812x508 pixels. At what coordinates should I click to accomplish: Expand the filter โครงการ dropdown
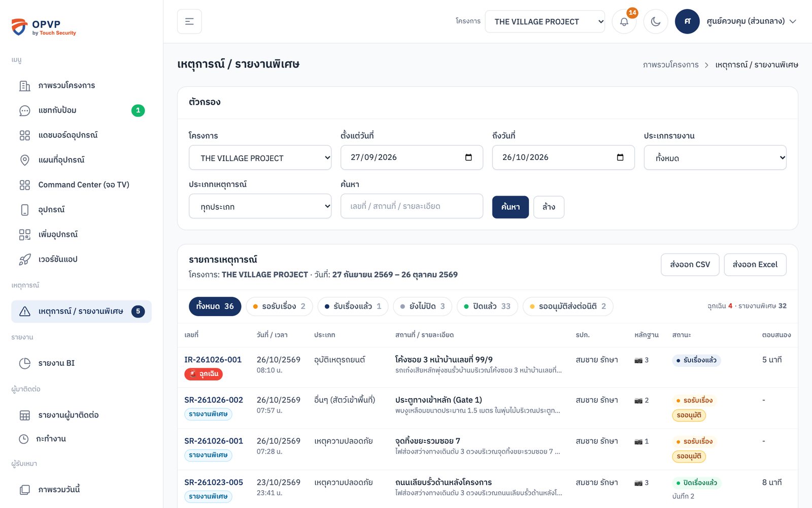[x=260, y=158]
